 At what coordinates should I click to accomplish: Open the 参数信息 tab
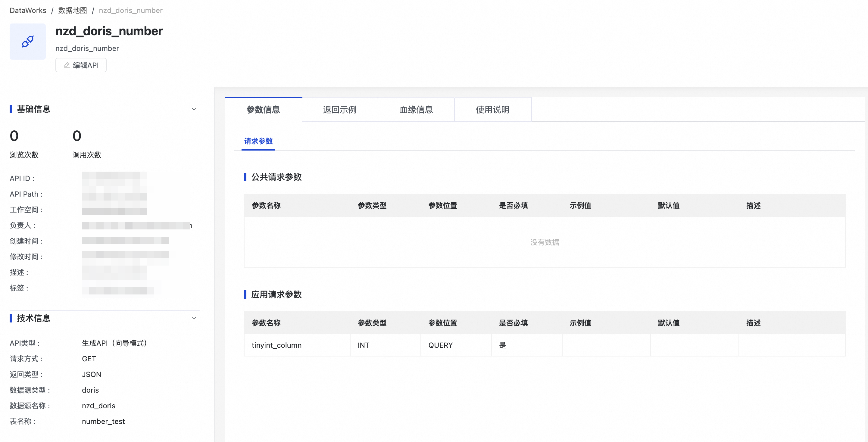[263, 110]
